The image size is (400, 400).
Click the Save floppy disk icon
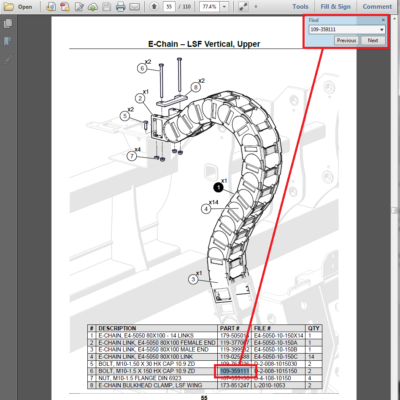106,6
